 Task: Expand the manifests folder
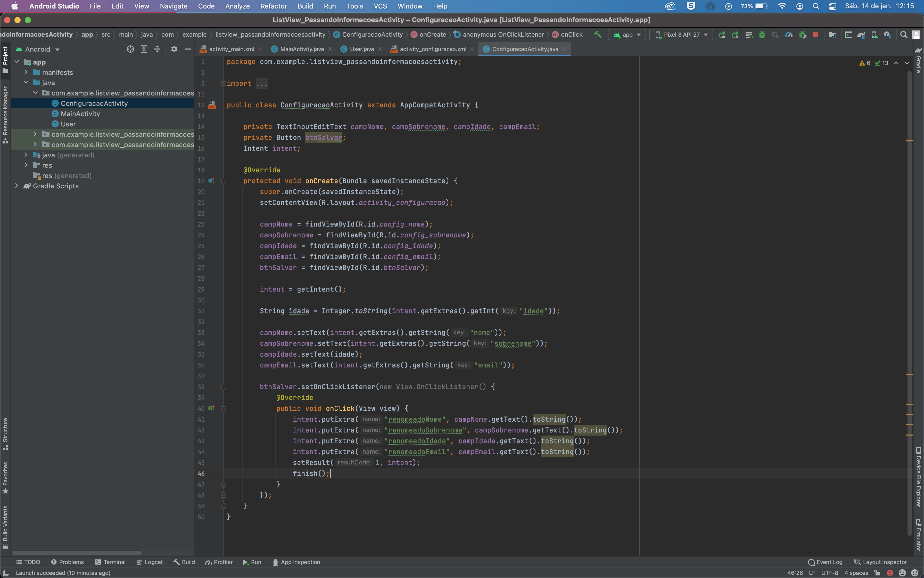pos(26,72)
